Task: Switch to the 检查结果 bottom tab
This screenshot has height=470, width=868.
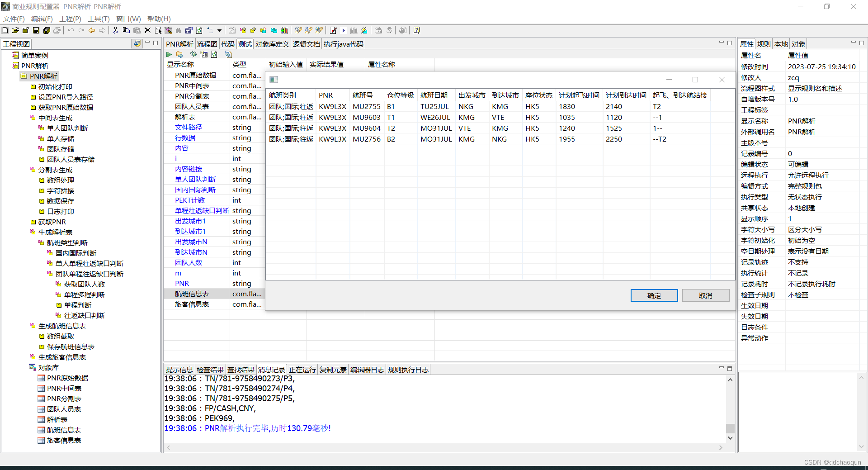Action: [x=210, y=370]
